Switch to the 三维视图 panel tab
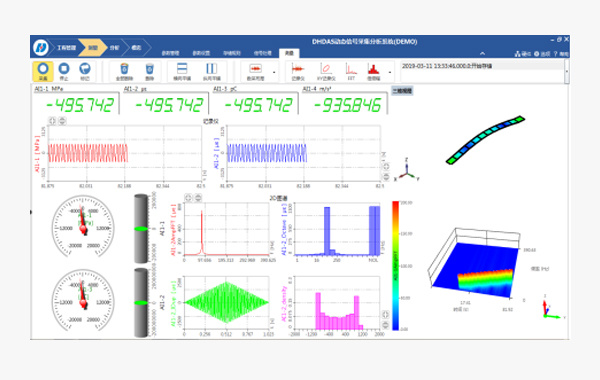The image size is (600, 380). pos(402,91)
